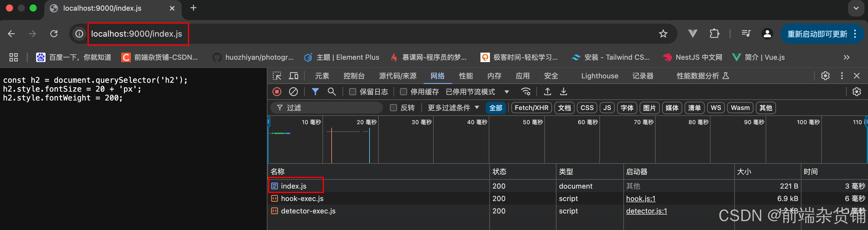
Task: Open the 记录器 tab
Action: (x=643, y=76)
